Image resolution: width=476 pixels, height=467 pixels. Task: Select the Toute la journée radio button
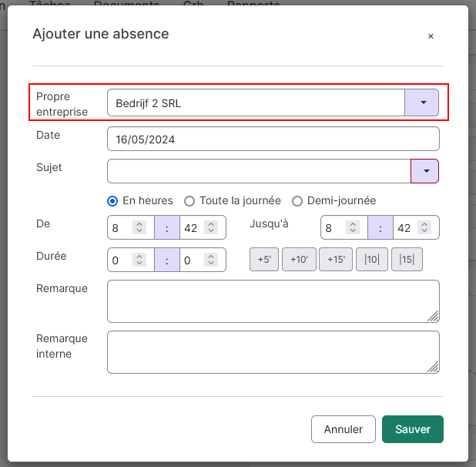pos(189,201)
